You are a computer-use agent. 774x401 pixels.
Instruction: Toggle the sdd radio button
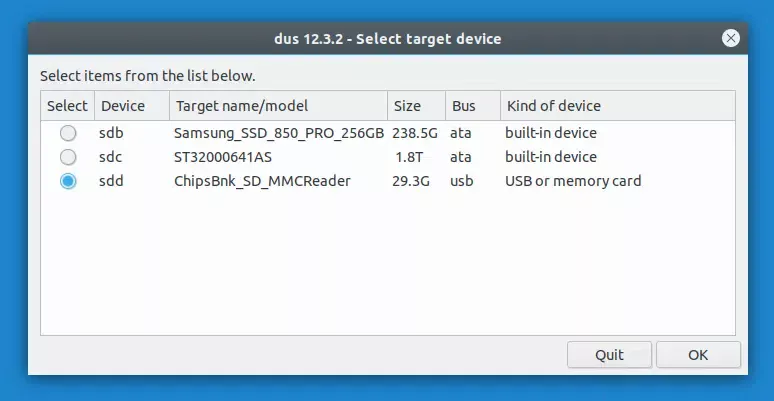click(x=68, y=181)
